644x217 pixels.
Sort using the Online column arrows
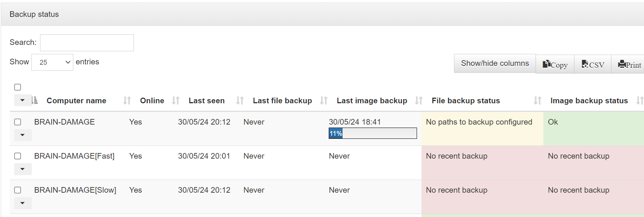[x=176, y=101]
